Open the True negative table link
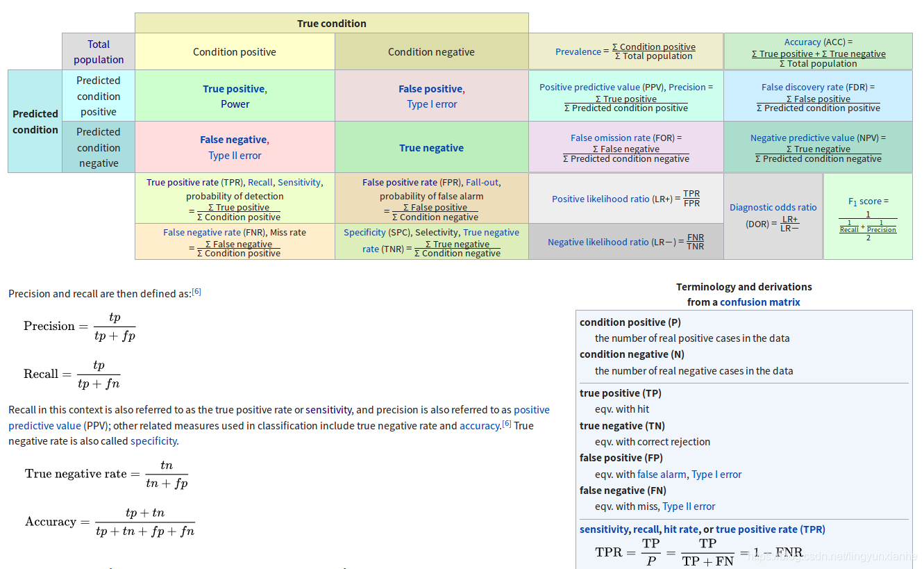 [x=431, y=148]
